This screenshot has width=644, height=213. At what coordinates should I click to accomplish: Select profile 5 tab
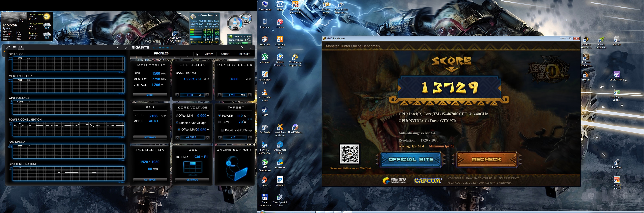pyautogui.click(x=188, y=57)
